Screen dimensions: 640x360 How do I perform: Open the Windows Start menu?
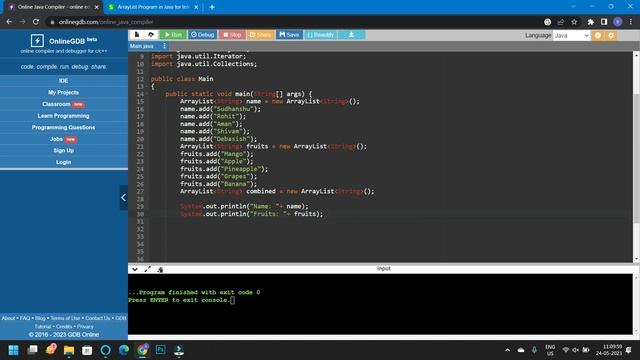point(13,350)
